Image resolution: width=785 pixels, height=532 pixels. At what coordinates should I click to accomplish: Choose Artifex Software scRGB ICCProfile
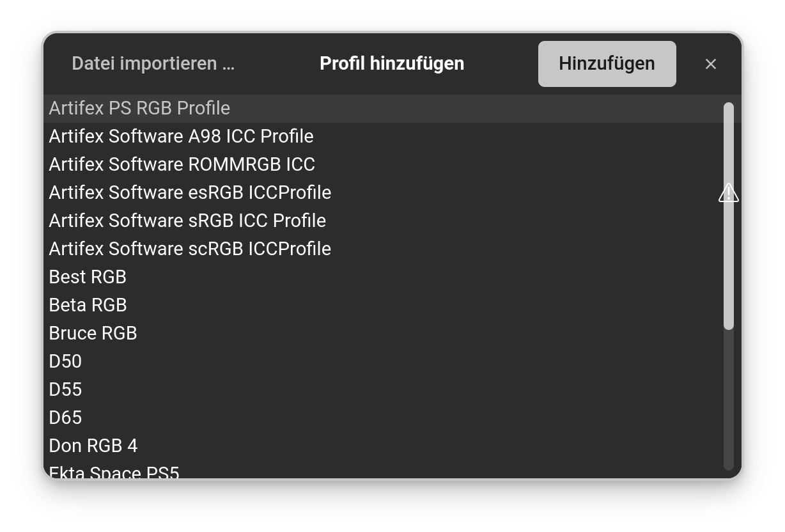(190, 249)
